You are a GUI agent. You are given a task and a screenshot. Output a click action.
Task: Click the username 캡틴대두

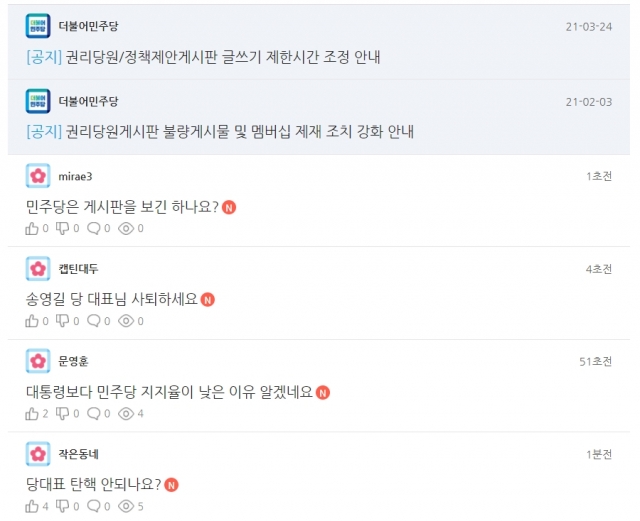[x=78, y=269]
